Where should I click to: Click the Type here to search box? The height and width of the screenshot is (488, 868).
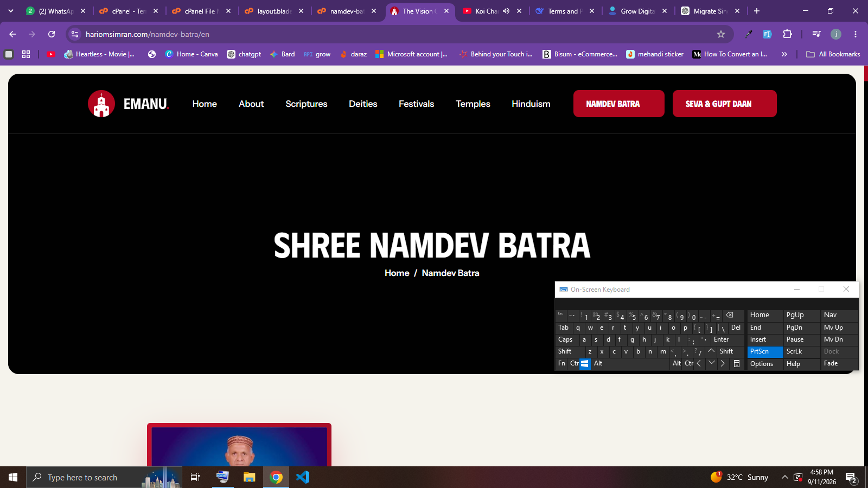click(104, 477)
